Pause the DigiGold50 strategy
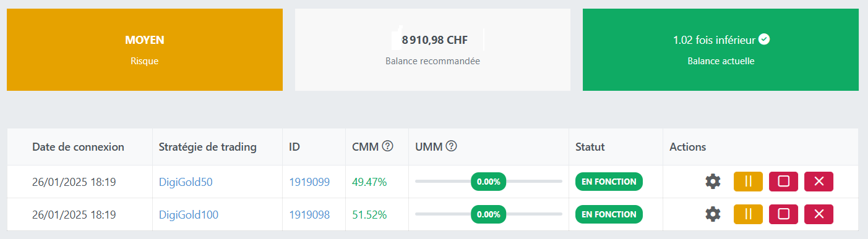Screen dimensions: 868x239 (x=748, y=182)
